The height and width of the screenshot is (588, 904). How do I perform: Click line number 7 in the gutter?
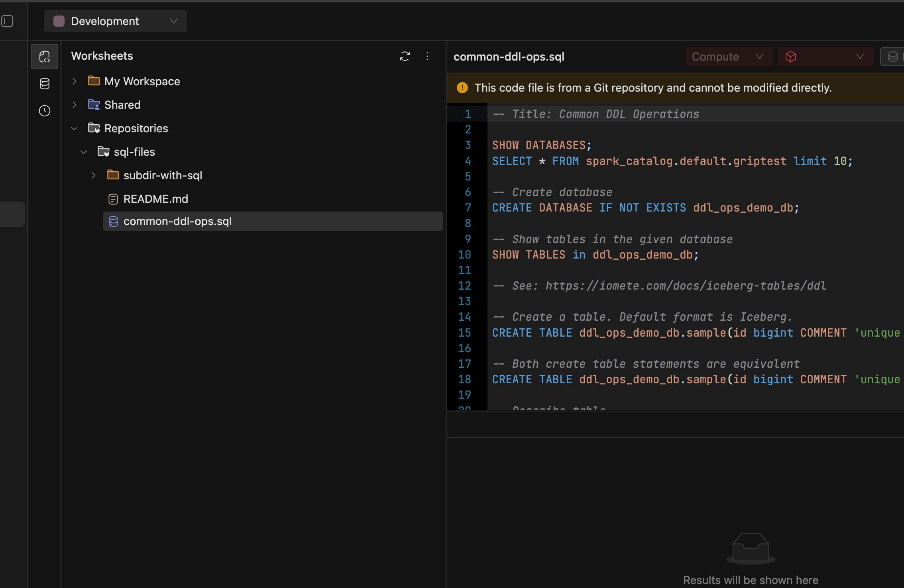(468, 208)
